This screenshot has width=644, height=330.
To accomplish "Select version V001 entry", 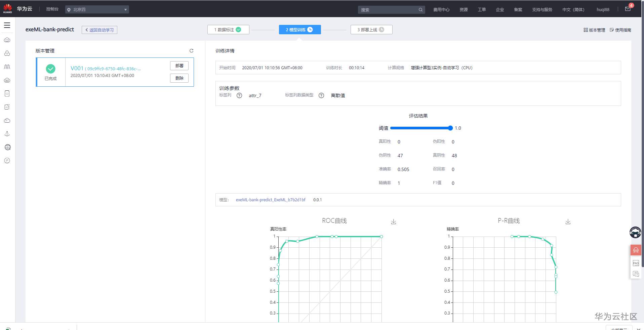I will (x=115, y=72).
